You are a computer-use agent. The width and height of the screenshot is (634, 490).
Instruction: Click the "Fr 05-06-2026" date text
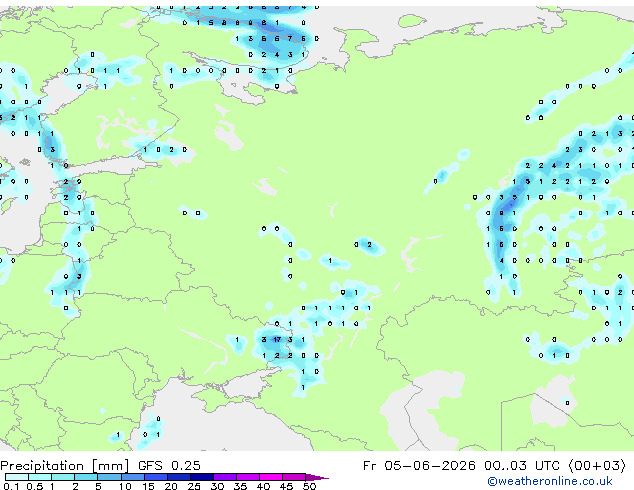click(419, 466)
